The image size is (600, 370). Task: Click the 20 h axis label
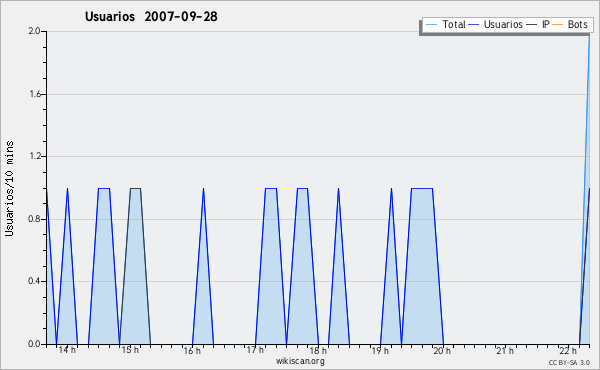442,350
